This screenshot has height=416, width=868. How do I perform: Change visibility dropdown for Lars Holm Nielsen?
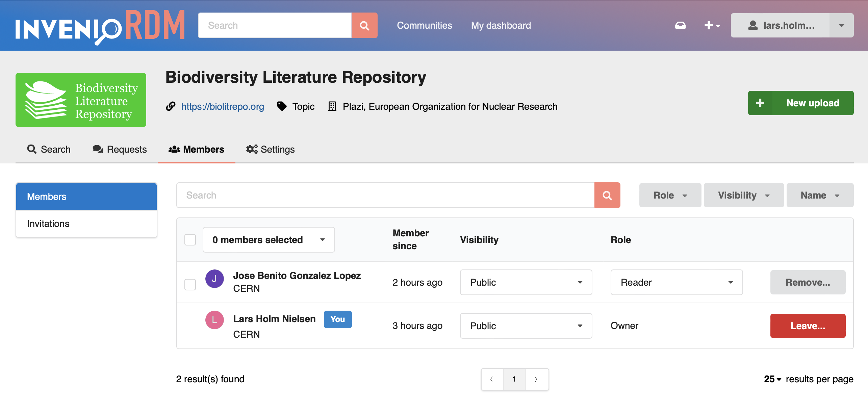tap(526, 326)
